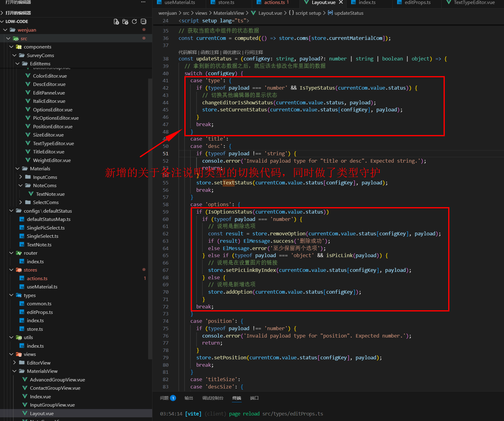The image size is (504, 421).
Task: Open TextTypeEditor.vue in the file tree
Action: 53,143
